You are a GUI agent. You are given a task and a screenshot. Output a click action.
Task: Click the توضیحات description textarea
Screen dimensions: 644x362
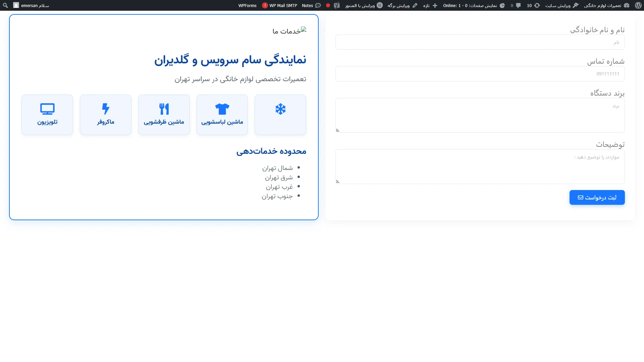pos(480,166)
